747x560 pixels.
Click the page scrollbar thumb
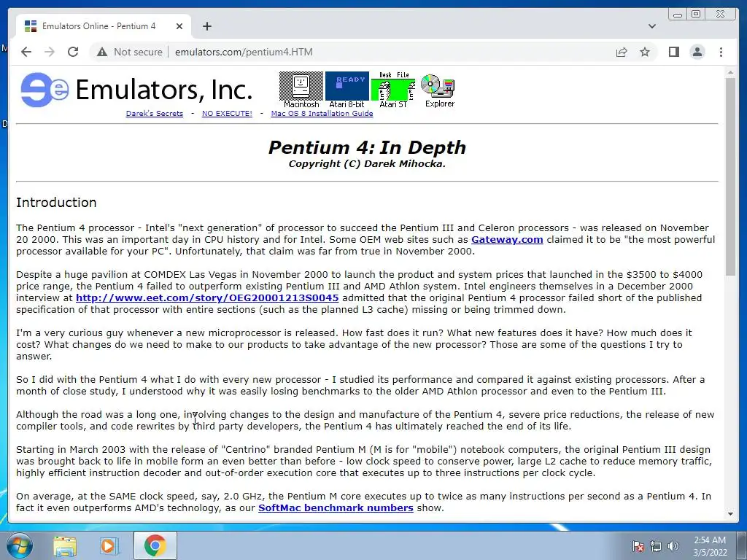[730, 176]
